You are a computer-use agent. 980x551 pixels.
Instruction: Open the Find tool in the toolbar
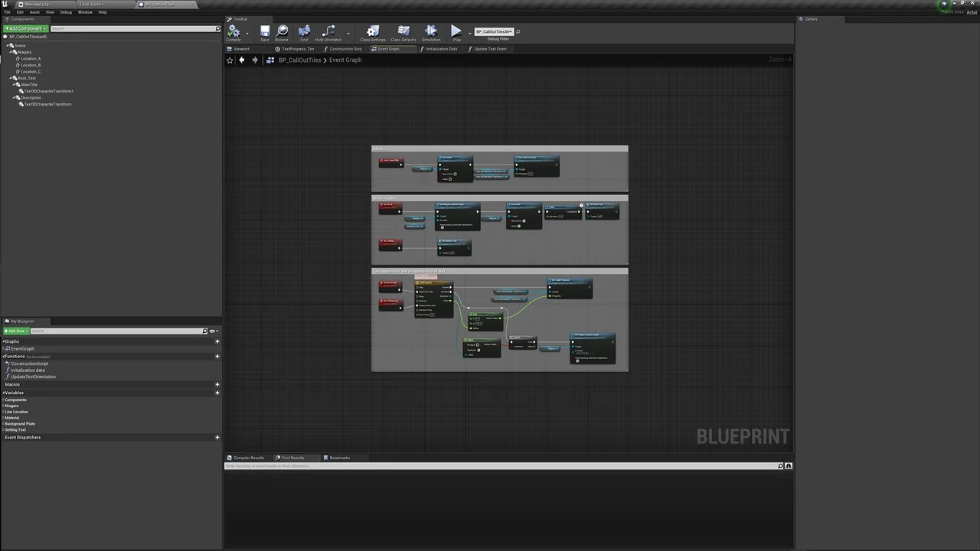click(304, 32)
